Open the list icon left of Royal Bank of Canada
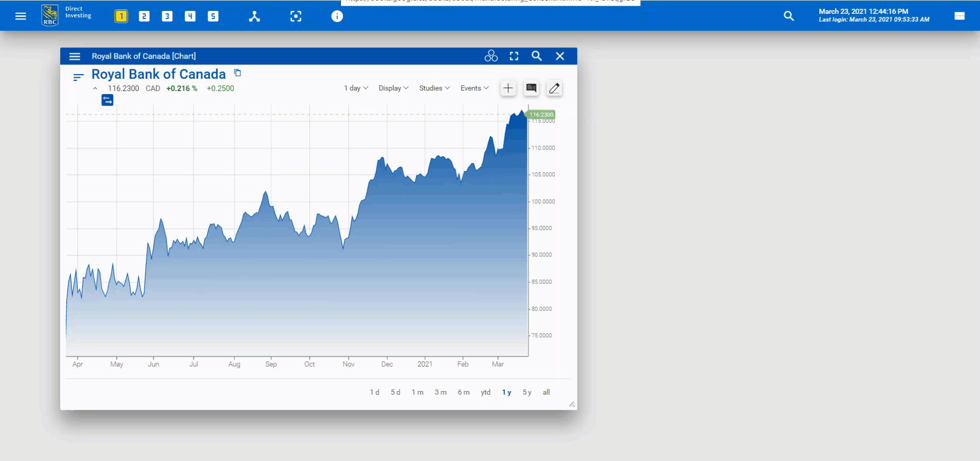Image resolution: width=980 pixels, height=461 pixels. [x=78, y=77]
